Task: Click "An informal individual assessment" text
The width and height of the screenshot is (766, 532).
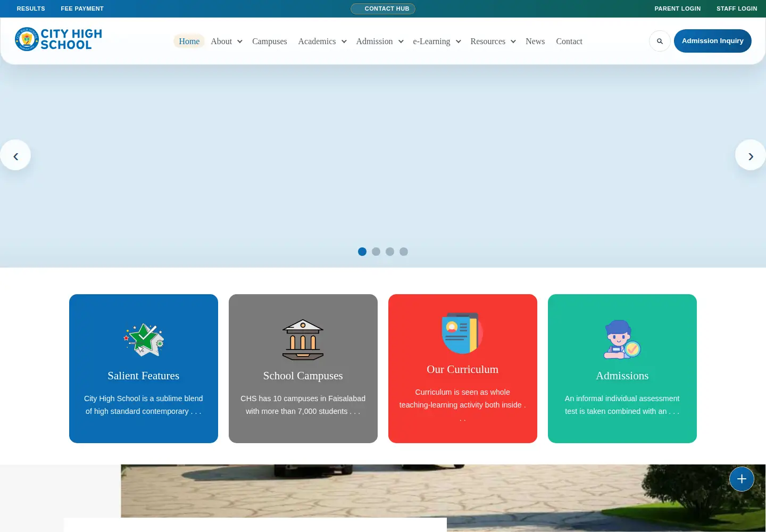Action: (622, 398)
